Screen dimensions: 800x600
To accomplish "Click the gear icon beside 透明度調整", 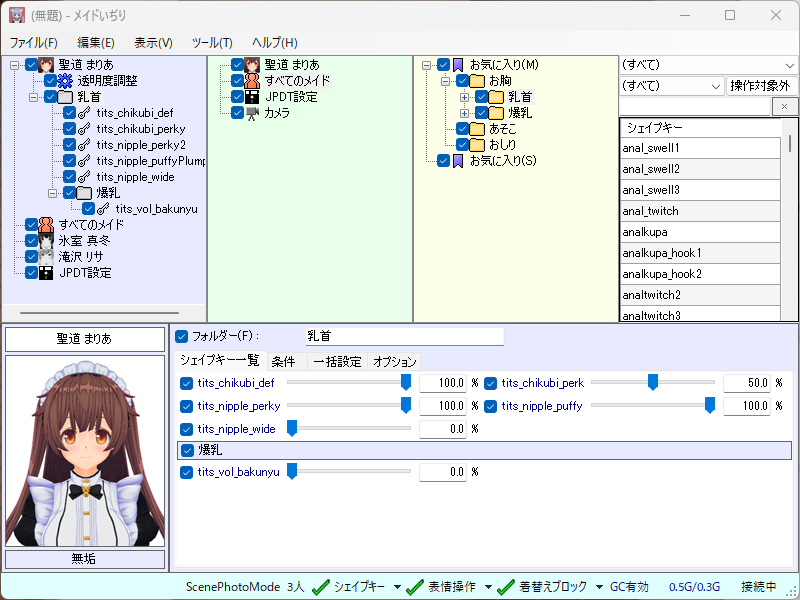I will tap(65, 81).
